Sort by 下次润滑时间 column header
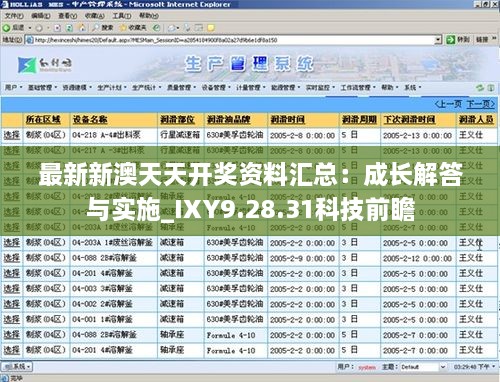 coord(409,119)
